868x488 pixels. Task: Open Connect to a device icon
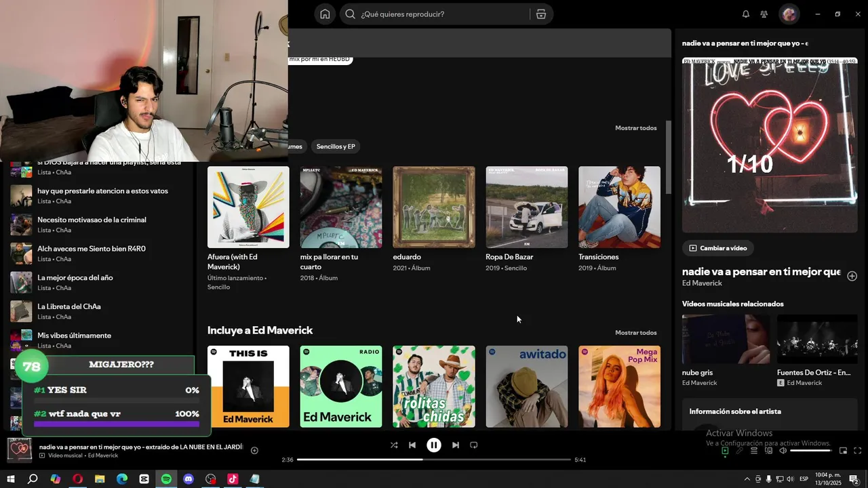(x=768, y=451)
